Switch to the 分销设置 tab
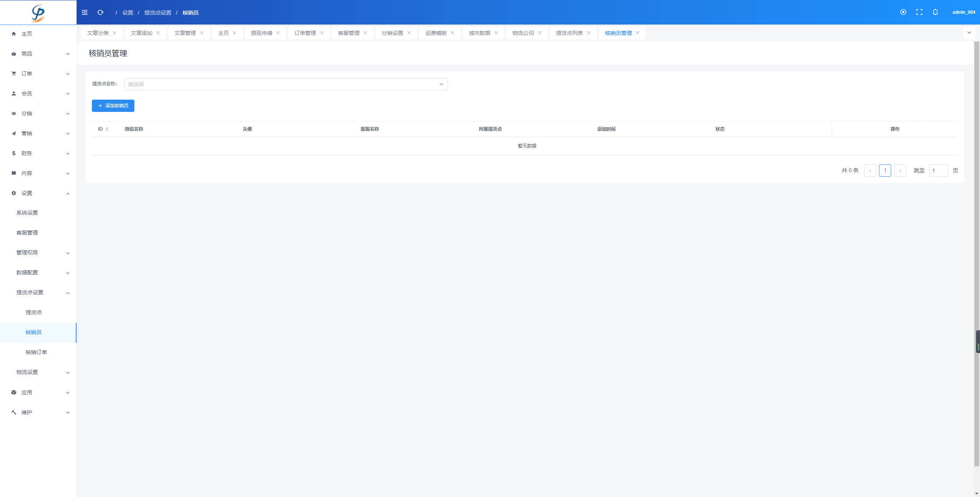 [x=392, y=33]
